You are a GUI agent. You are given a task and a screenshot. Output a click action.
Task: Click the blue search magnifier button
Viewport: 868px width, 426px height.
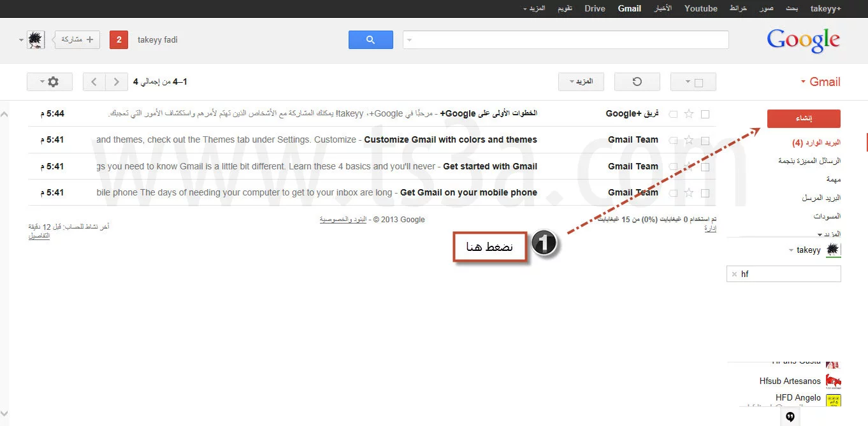click(x=370, y=39)
